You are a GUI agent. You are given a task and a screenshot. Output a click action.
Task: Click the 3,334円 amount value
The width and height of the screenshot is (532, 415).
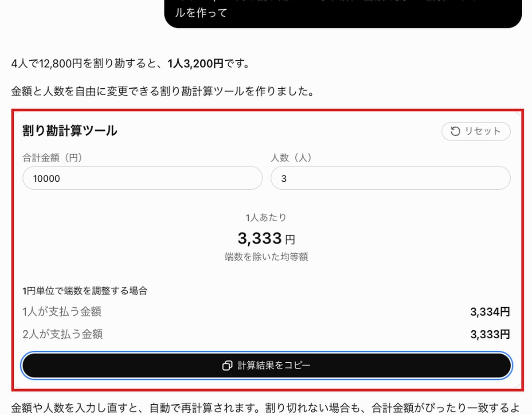click(x=490, y=312)
